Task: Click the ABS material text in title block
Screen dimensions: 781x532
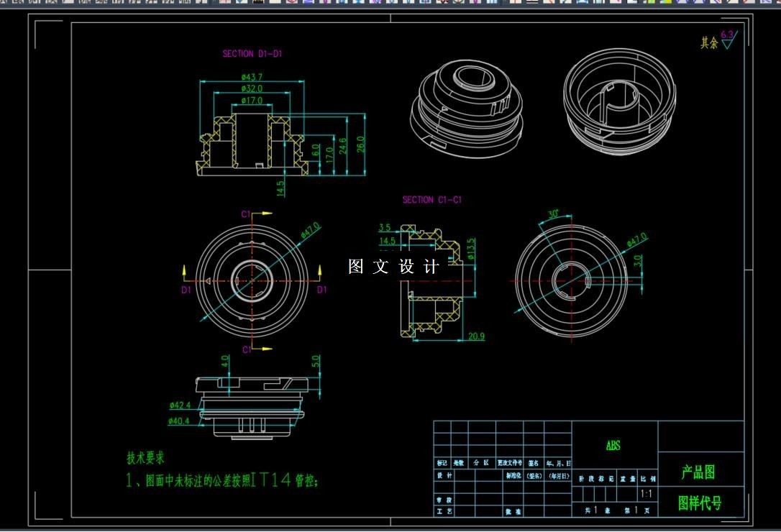Action: [x=613, y=445]
